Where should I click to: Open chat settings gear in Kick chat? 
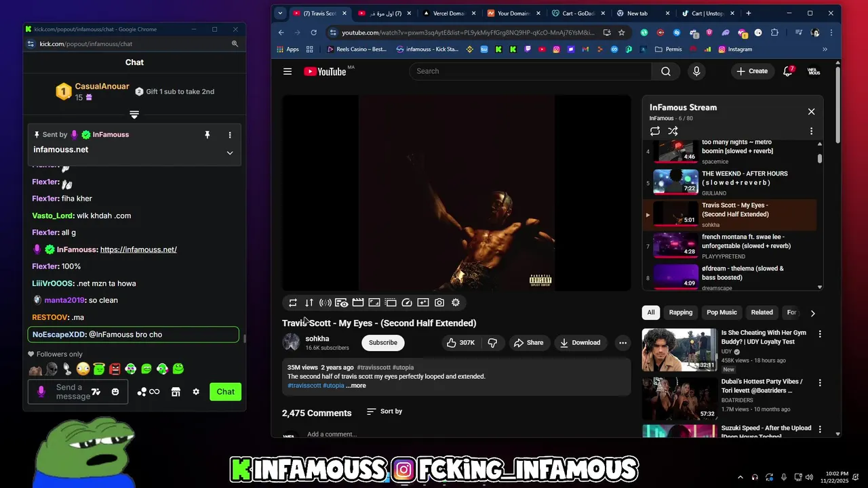(x=196, y=392)
